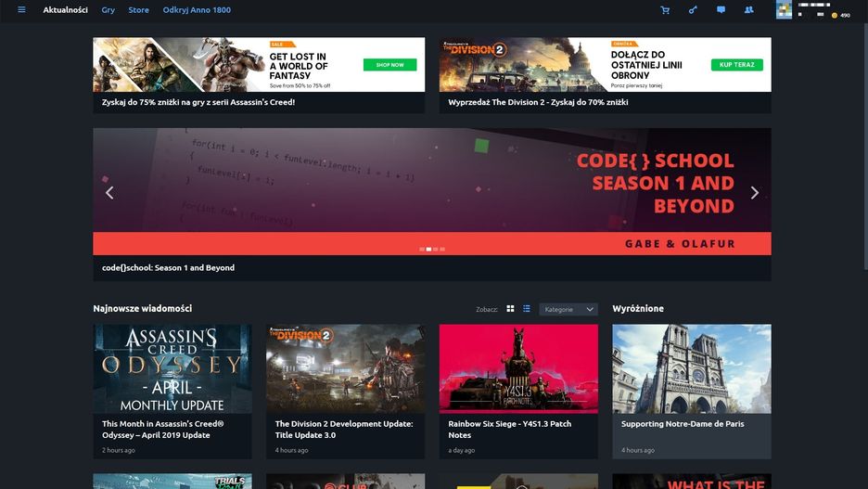This screenshot has height=489, width=868.
Task: Open code{}school Season 1 and Beyond caption
Action: 168,267
